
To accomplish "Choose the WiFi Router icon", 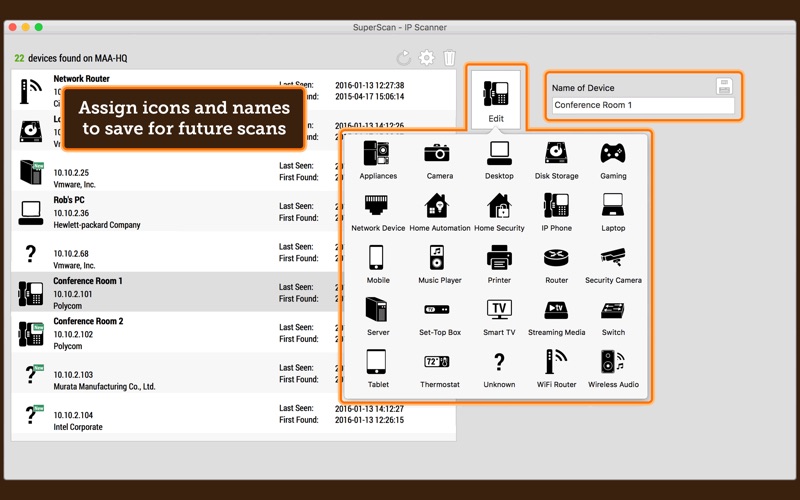I will [556, 362].
